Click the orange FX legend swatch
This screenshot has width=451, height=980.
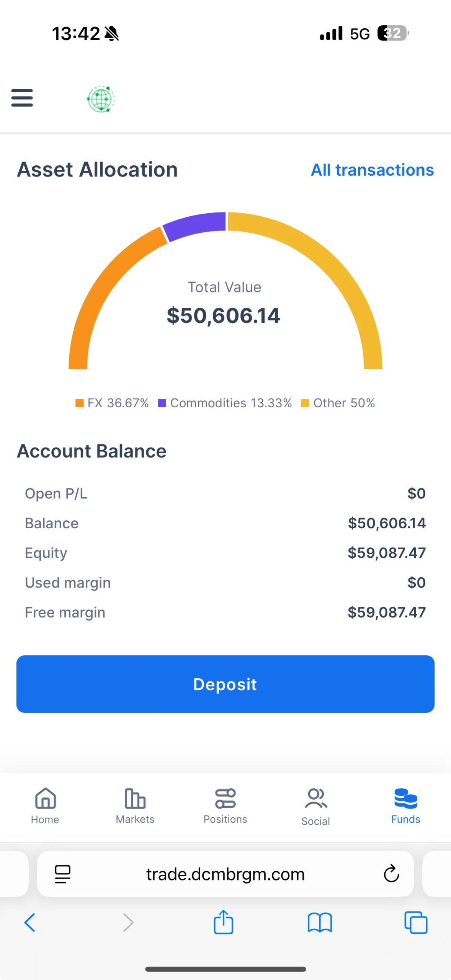pos(80,403)
